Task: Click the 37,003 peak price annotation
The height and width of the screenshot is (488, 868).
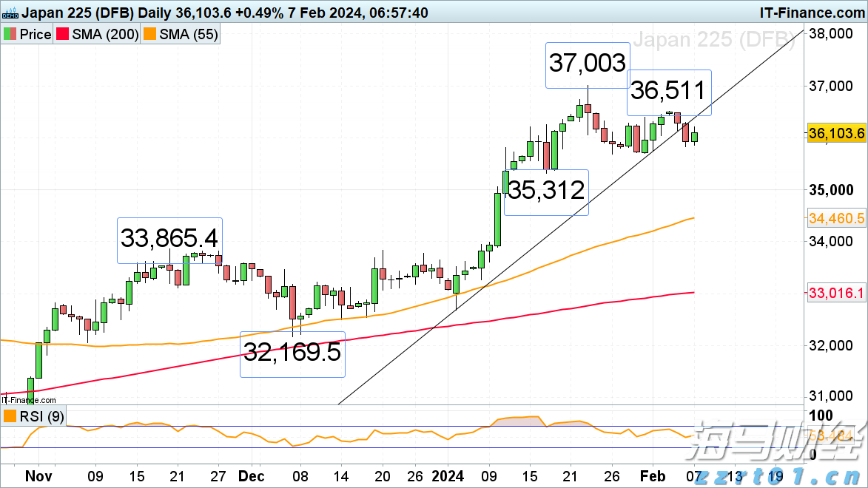Action: 588,65
